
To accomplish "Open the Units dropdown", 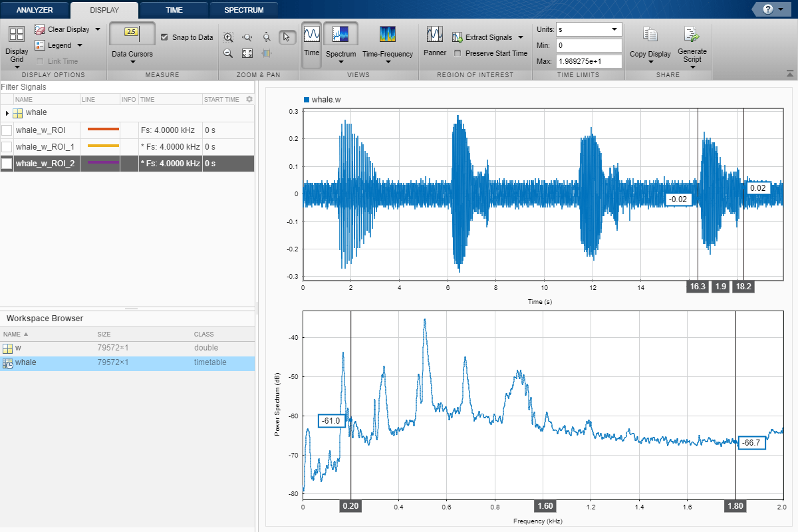I will tap(589, 29).
